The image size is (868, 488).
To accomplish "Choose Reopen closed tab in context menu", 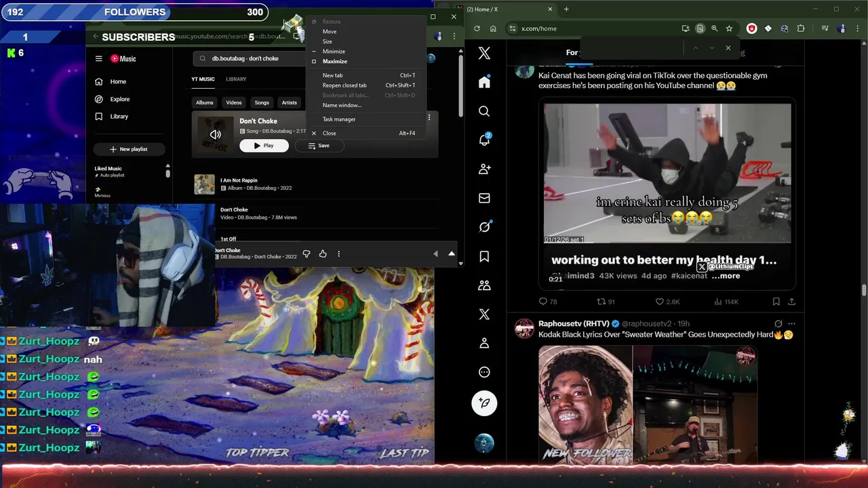I will tap(366, 85).
